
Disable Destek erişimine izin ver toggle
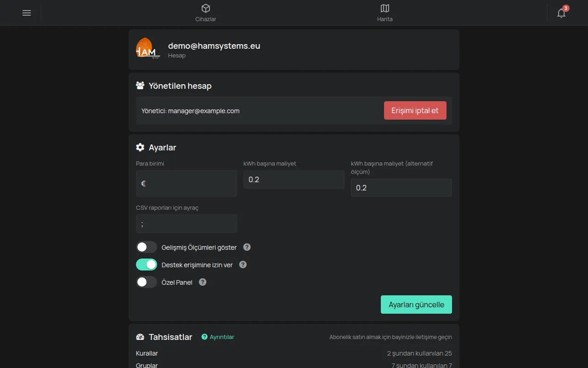[147, 264]
